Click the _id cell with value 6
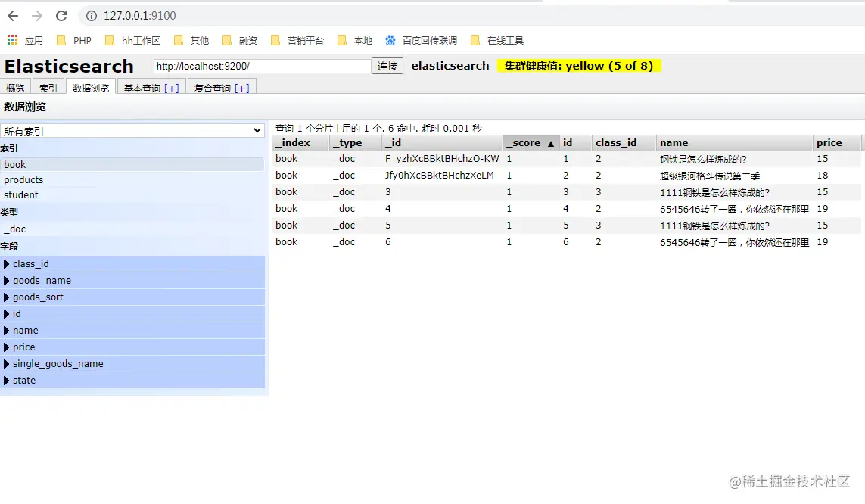 pyautogui.click(x=387, y=241)
